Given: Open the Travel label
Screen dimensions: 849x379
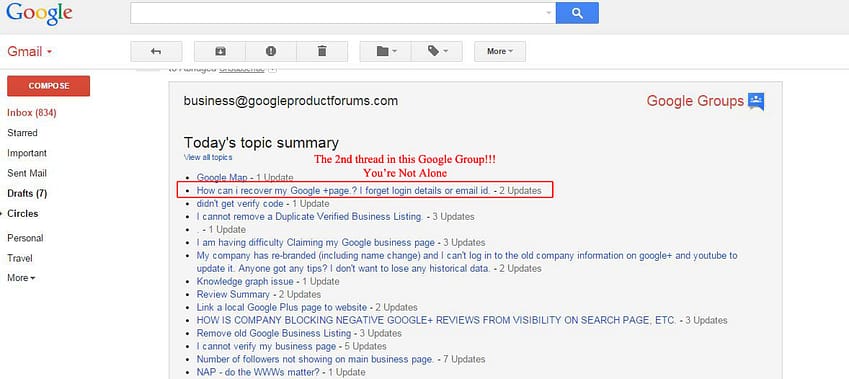Looking at the screenshot, I should coord(20,258).
